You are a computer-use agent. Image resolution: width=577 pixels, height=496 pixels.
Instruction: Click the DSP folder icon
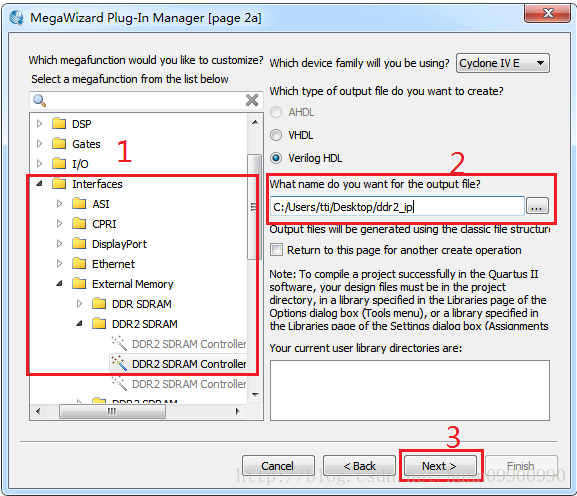[x=59, y=124]
